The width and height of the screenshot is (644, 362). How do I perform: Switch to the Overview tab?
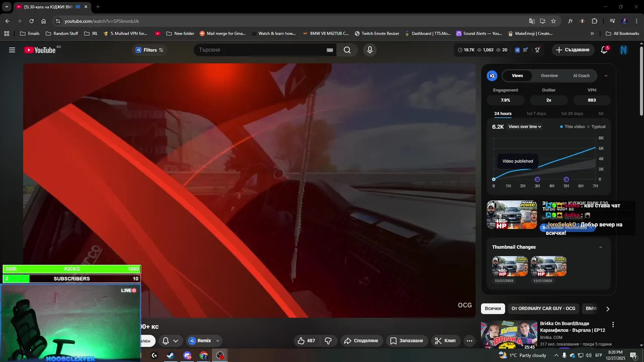tap(549, 75)
